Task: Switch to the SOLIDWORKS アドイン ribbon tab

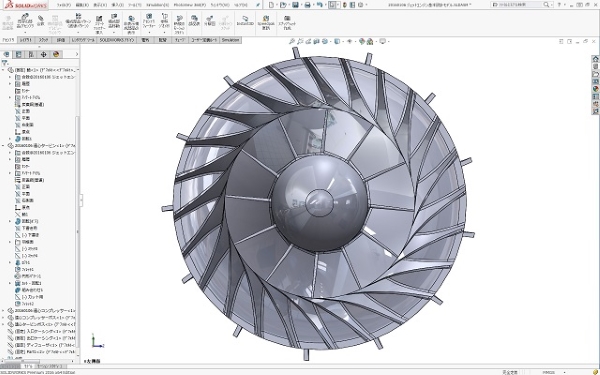Action: [117, 40]
